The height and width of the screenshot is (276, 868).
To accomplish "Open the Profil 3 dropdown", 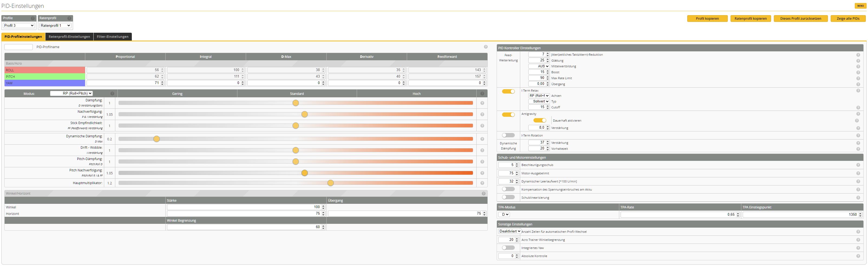I will pos(19,26).
